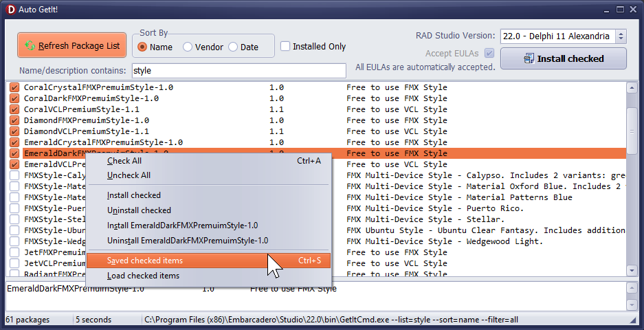The width and height of the screenshot is (644, 330).
Task: Check the FMXStyle-Puer row checkbox
Action: [x=14, y=209]
